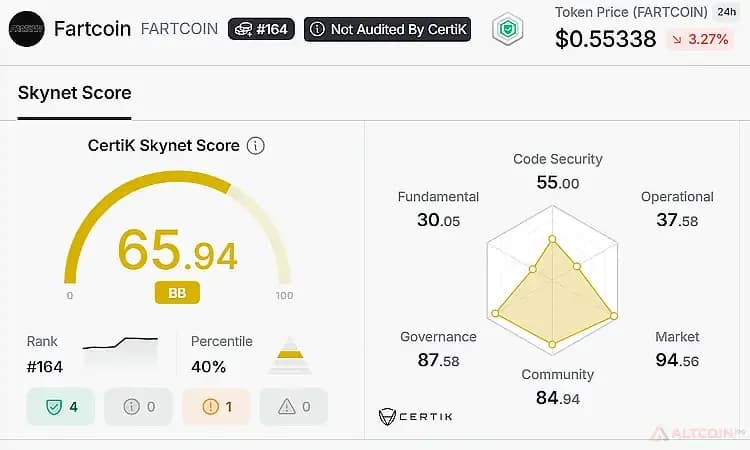Open the #164 rank badge
This screenshot has width=750, height=450.
(261, 29)
